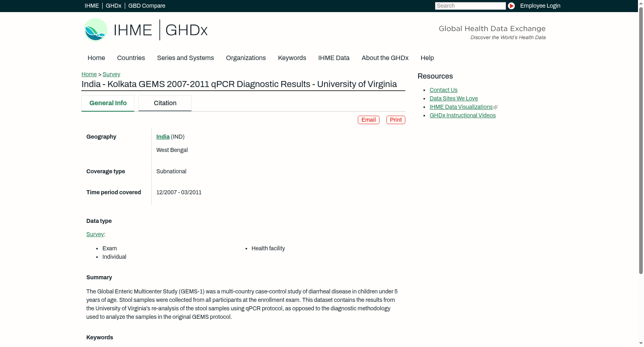
Task: Open Series and Systems menu item
Action: tap(186, 58)
